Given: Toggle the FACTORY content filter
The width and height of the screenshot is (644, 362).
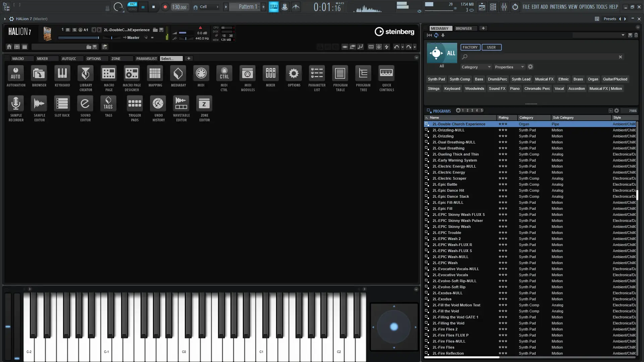Looking at the screenshot, I should tap(470, 47).
